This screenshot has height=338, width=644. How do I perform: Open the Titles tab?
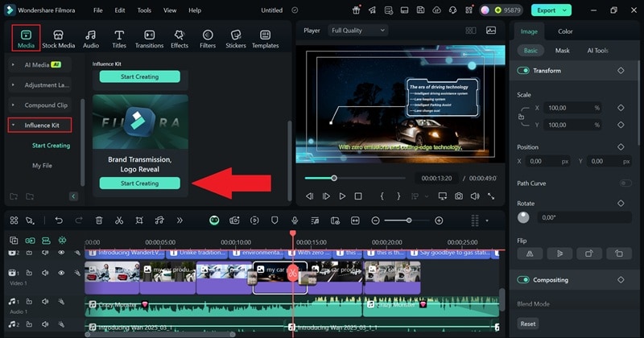tap(119, 39)
